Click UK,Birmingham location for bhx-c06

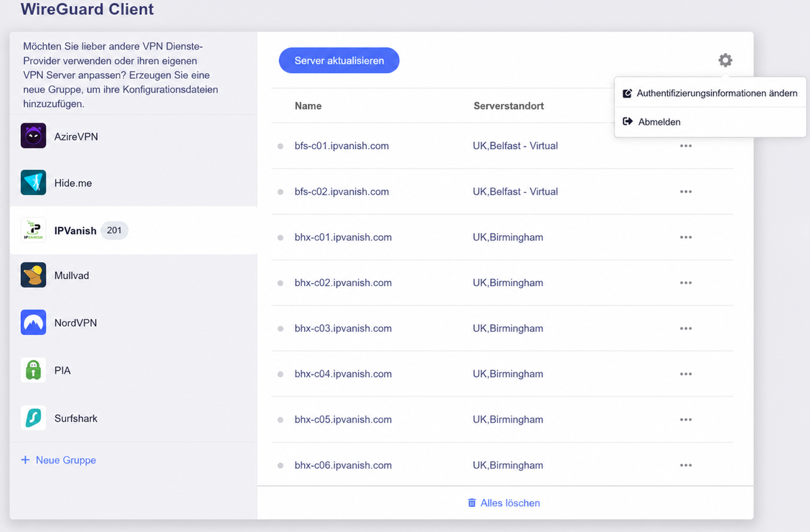tap(508, 465)
